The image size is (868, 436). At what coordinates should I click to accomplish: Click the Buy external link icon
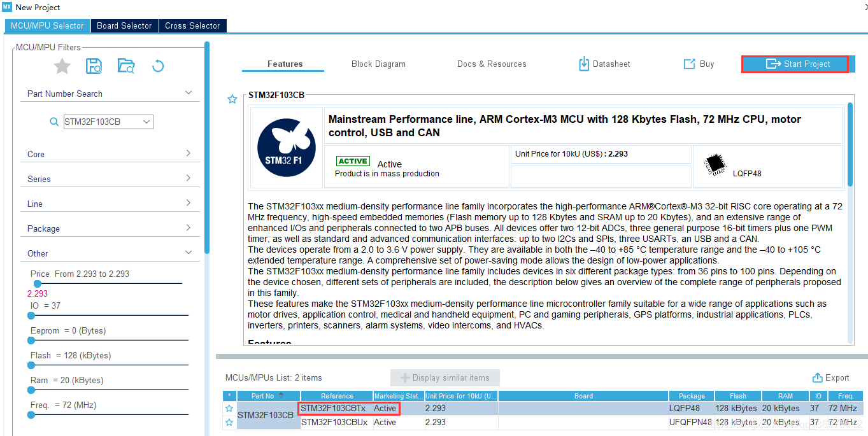[689, 64]
